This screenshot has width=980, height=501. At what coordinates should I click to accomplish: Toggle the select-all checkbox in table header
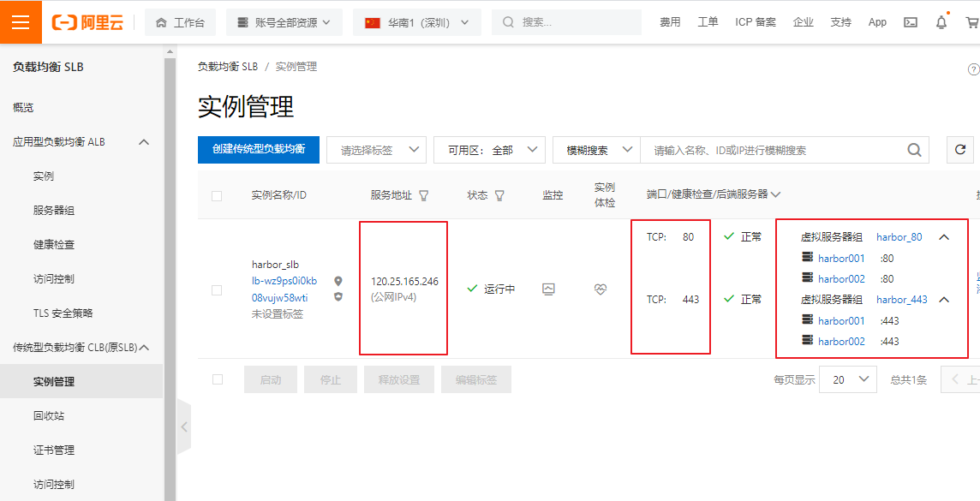[217, 196]
